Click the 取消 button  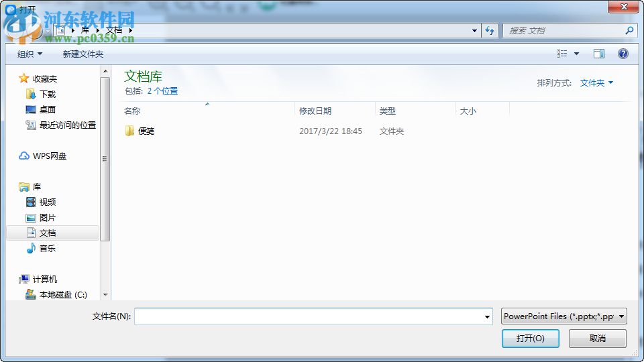tap(597, 338)
